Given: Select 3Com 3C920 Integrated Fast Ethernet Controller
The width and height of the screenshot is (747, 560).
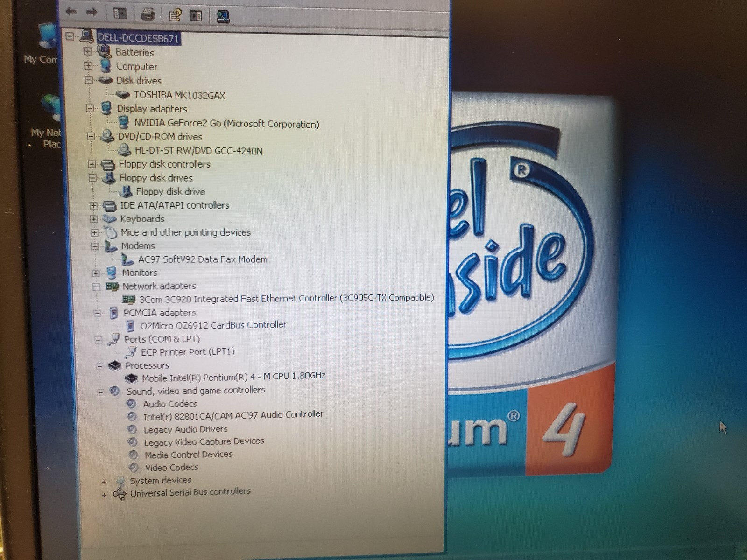Looking at the screenshot, I should click(287, 298).
